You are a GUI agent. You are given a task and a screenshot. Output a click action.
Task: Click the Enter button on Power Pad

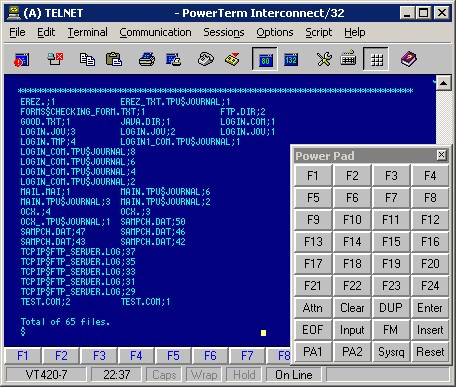(x=430, y=308)
